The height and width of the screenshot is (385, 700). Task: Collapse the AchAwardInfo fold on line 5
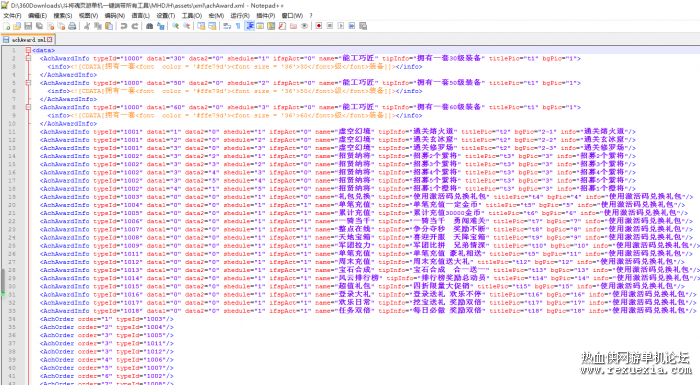(28, 83)
